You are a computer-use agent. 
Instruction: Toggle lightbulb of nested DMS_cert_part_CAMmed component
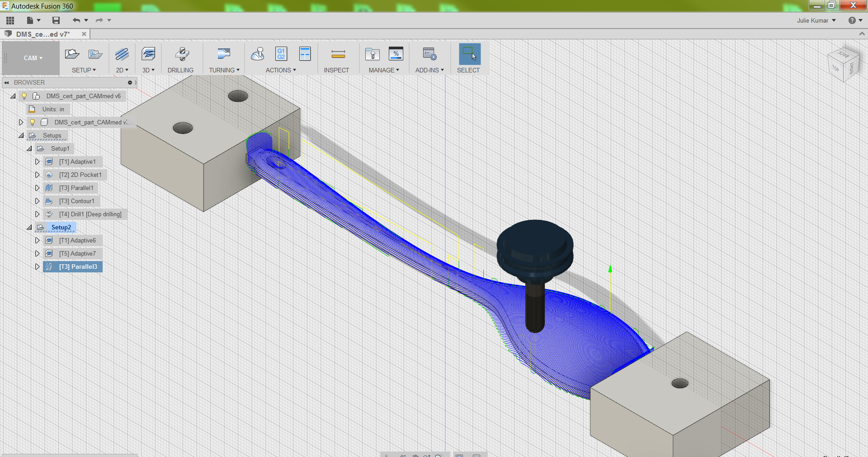click(33, 122)
